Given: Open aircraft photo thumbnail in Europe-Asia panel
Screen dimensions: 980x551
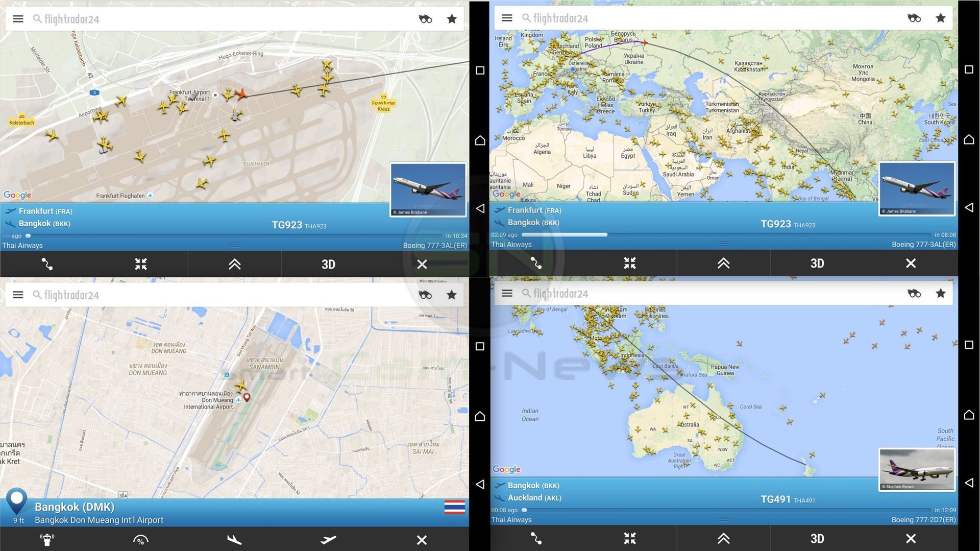Looking at the screenshot, I should pyautogui.click(x=917, y=188).
